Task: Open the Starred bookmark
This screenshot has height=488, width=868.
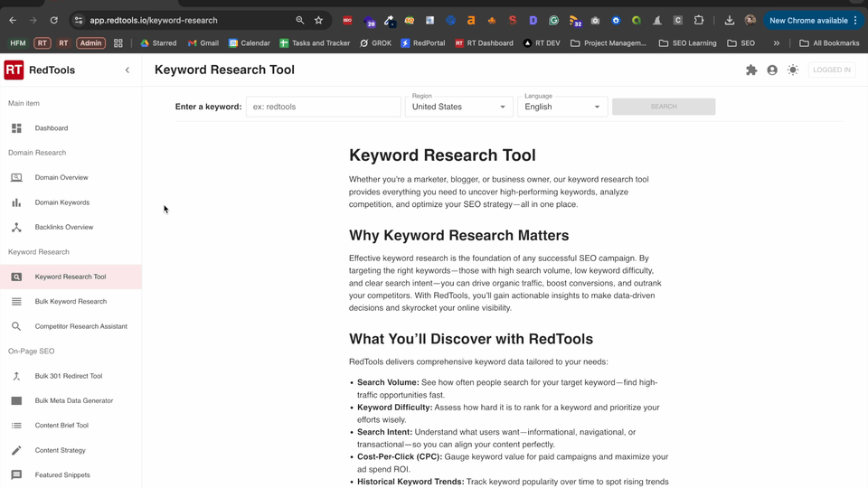Action: coord(158,43)
